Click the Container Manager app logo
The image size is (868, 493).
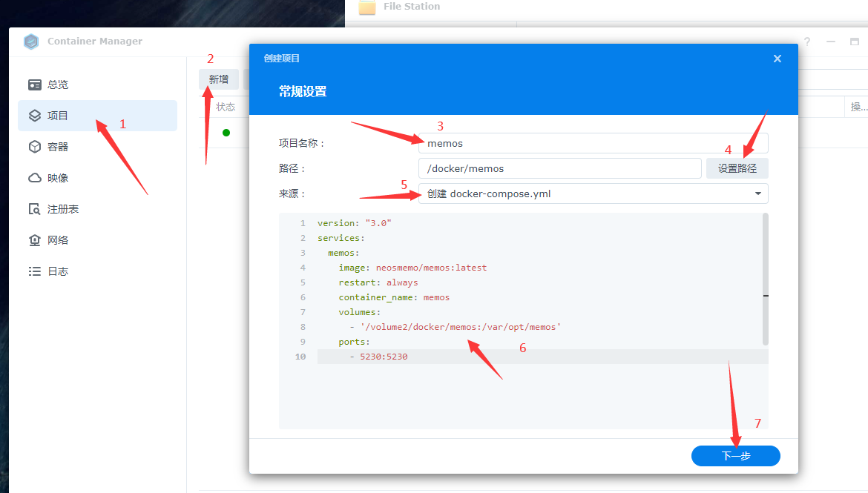click(x=32, y=41)
